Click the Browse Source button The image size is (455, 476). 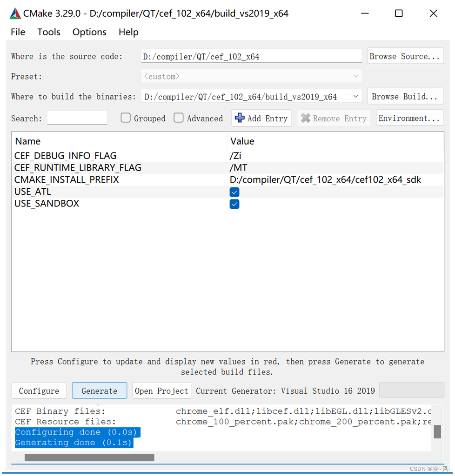click(x=405, y=56)
